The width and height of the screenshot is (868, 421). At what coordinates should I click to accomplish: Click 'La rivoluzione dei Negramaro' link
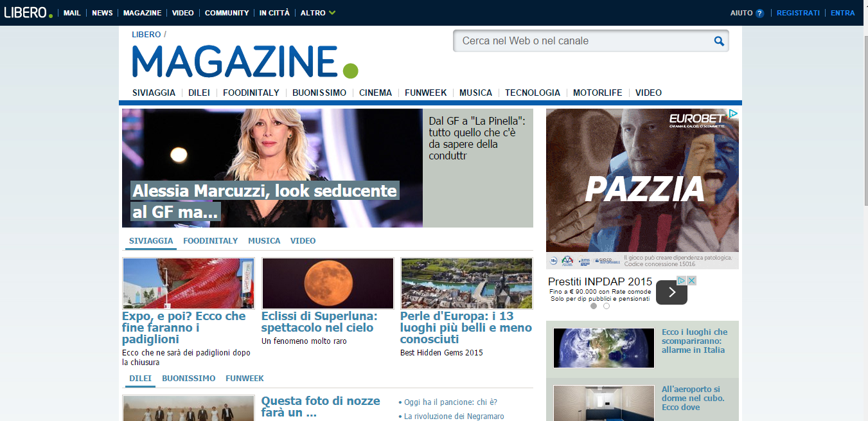(x=454, y=417)
